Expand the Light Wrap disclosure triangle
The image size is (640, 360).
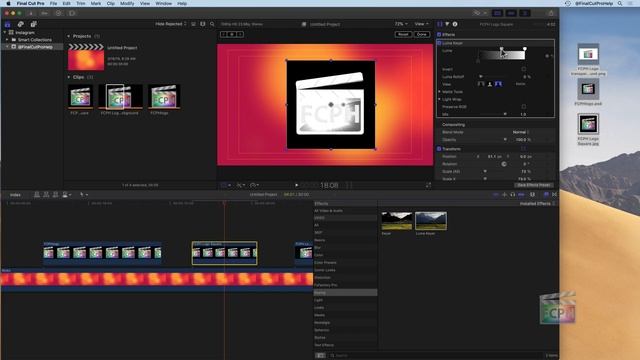coord(440,99)
